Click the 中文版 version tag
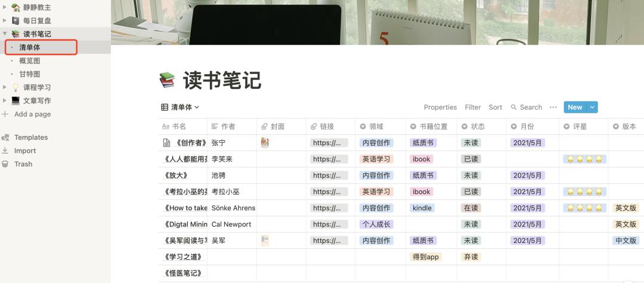This screenshot has height=283, width=644. tap(626, 241)
